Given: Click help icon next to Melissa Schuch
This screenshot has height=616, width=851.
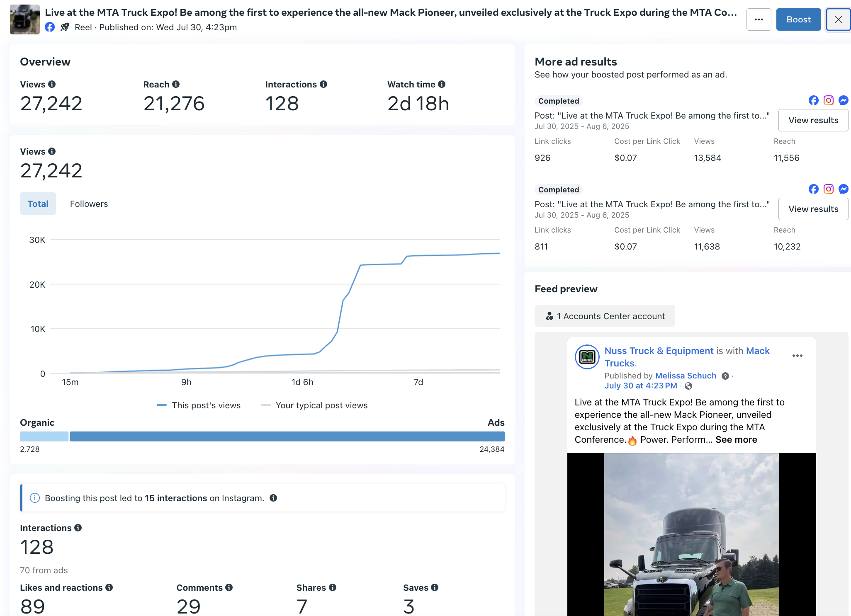Looking at the screenshot, I should [x=725, y=376].
